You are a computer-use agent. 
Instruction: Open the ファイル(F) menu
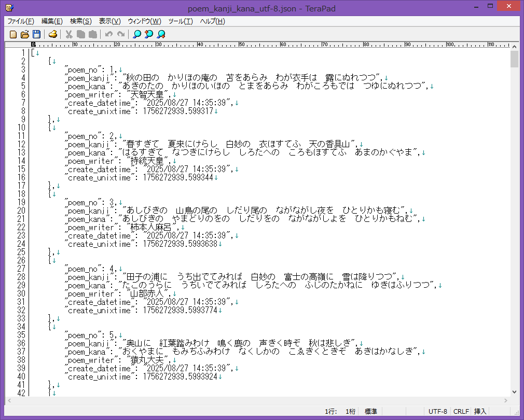[x=20, y=21]
